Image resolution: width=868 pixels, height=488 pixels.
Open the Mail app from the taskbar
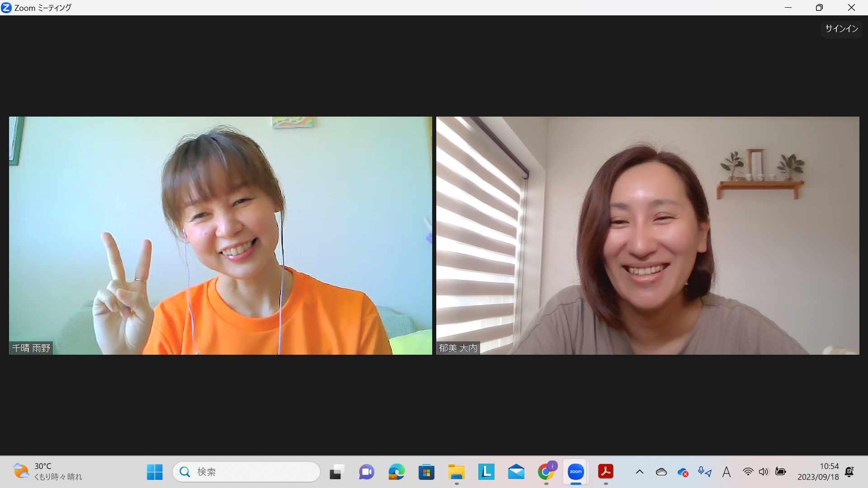516,472
